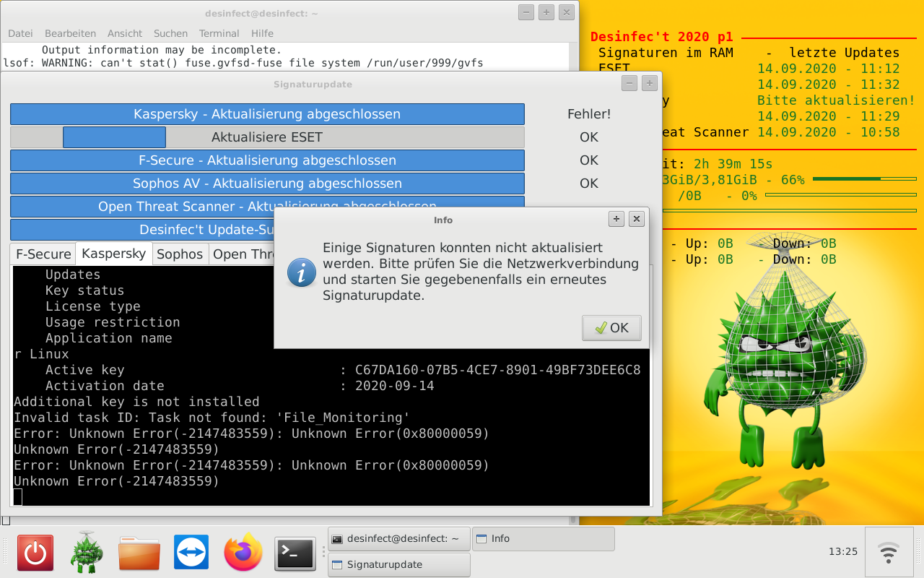Click the '14.09.2020 - 10:58' update timestamp
The height and width of the screenshot is (578, 924).
[829, 132]
